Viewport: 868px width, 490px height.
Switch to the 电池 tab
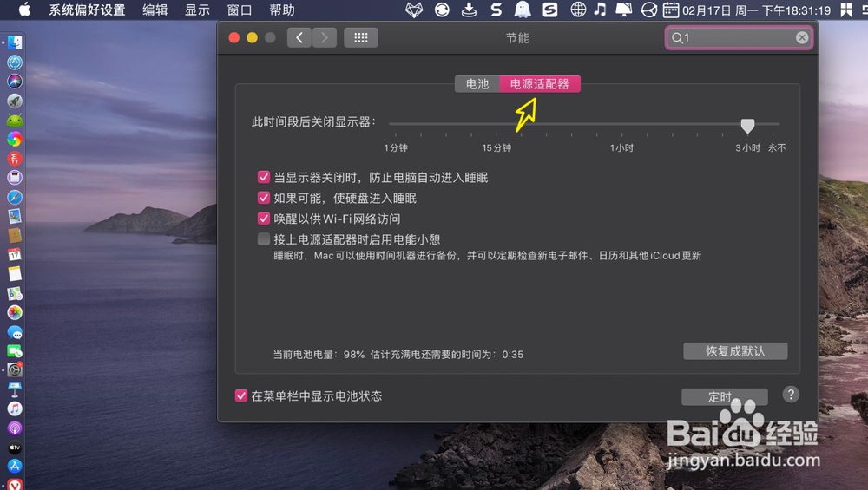point(477,84)
